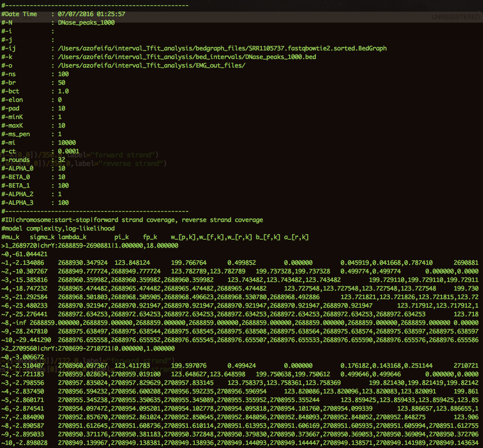Click the ~5,-2.860171 model line
Viewport: 483px width, 448px height.
coord(240,400)
